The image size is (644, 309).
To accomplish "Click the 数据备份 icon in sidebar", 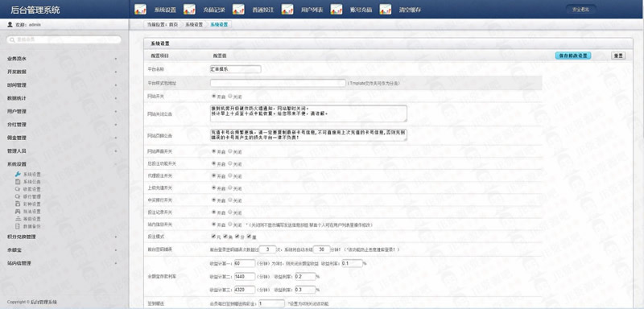I will click(18, 225).
